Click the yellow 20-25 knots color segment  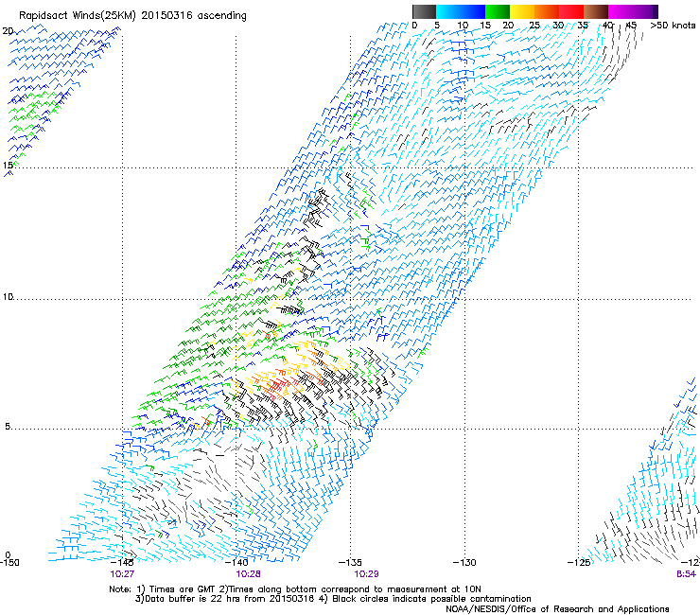(522, 11)
